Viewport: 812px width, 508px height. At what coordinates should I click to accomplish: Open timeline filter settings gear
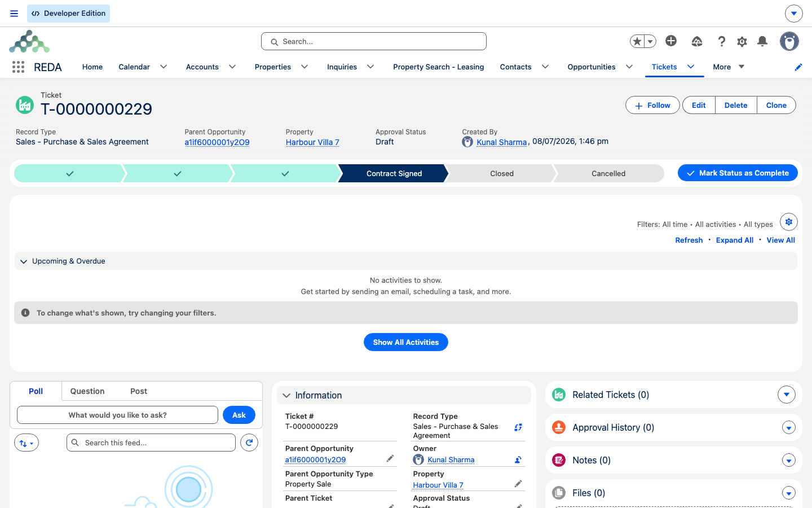click(789, 222)
